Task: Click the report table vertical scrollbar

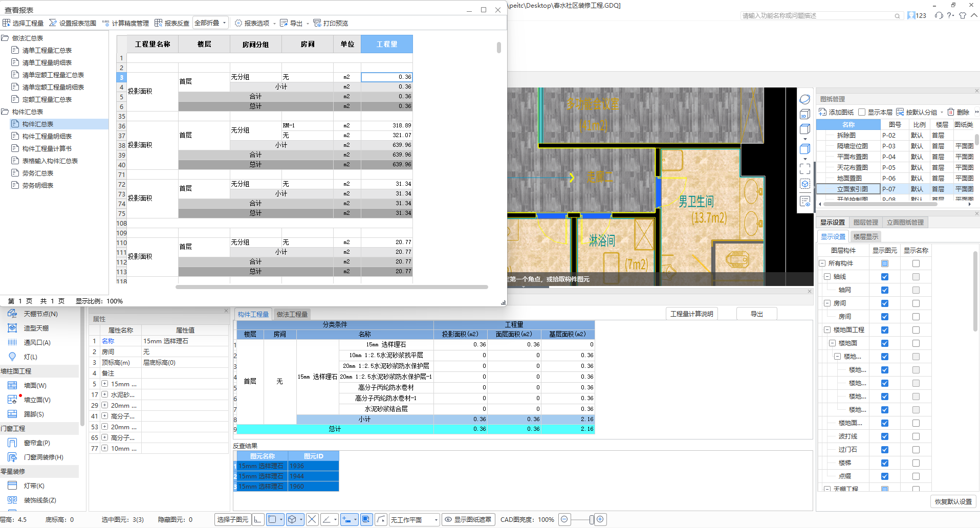Action: pyautogui.click(x=498, y=48)
